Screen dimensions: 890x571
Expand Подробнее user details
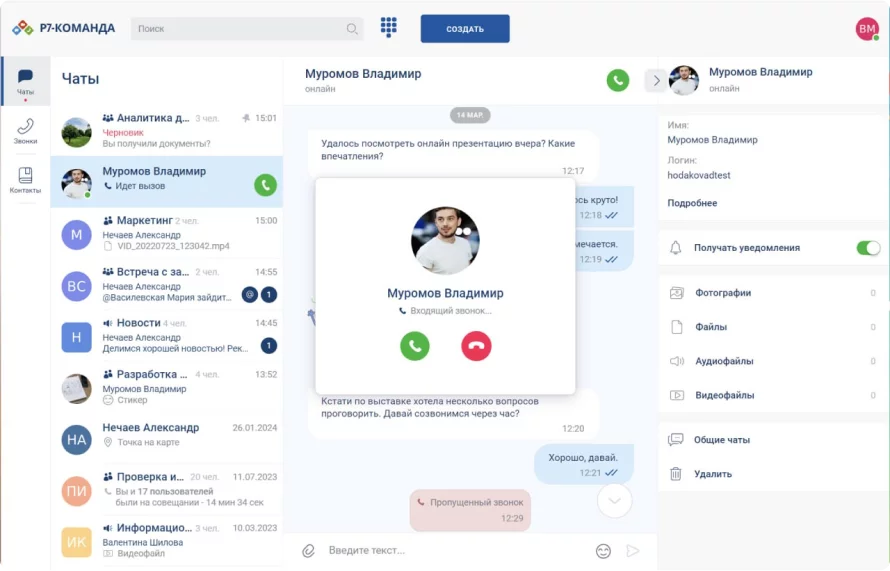[692, 203]
